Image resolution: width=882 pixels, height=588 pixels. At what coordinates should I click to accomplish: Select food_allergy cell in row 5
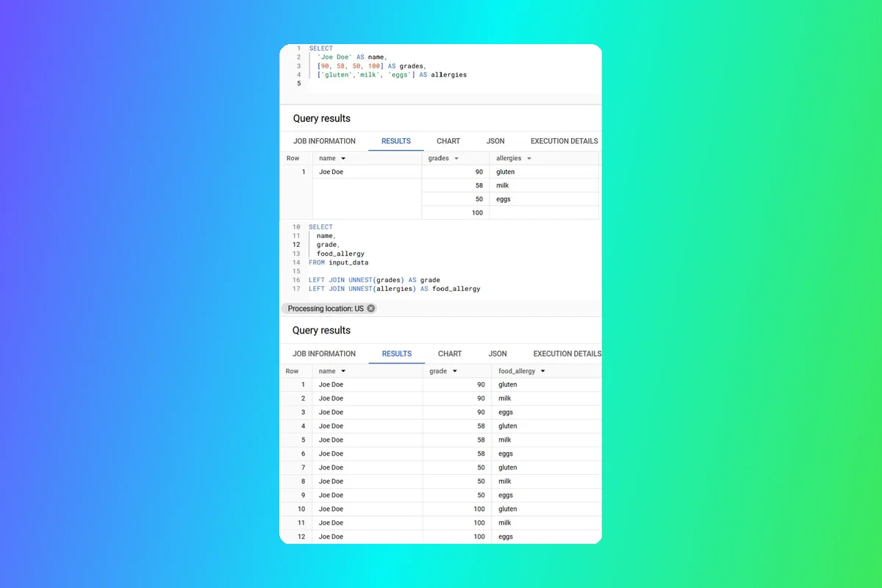coord(547,440)
